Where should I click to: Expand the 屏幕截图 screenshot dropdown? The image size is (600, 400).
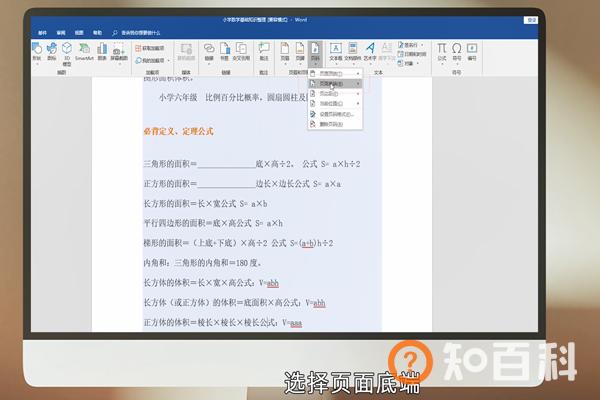119,54
